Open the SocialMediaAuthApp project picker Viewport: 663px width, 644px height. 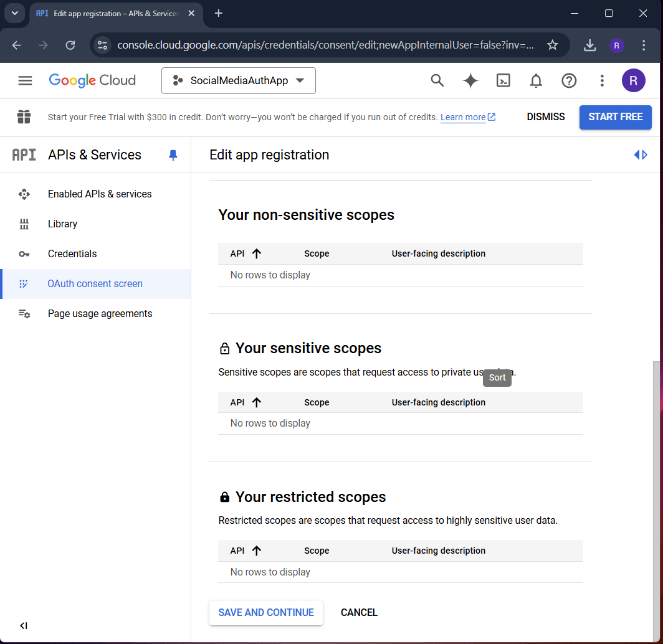coord(238,80)
